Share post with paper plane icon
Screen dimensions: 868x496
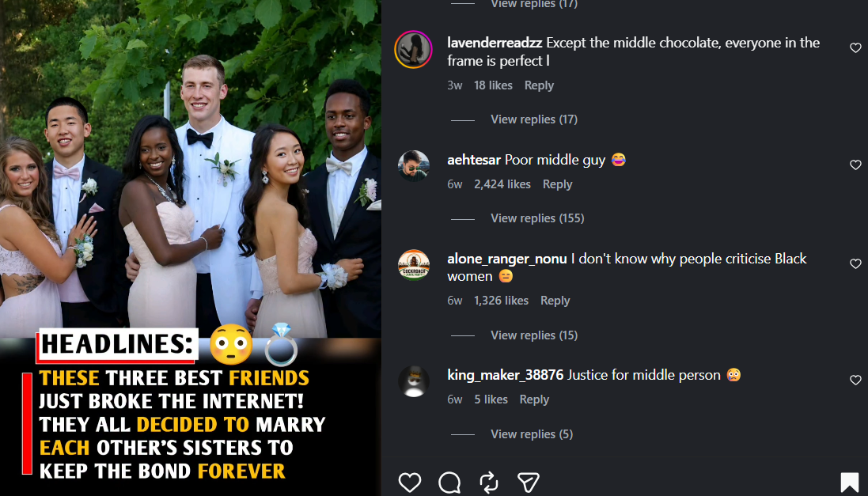528,483
